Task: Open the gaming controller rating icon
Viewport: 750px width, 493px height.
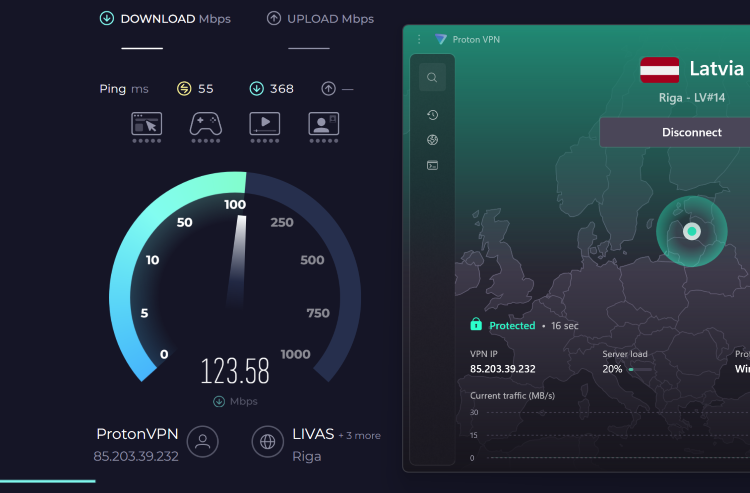Action: pyautogui.click(x=206, y=127)
